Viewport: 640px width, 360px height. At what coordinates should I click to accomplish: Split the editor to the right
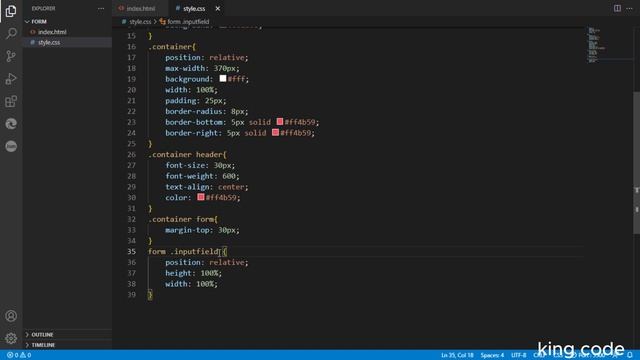(x=617, y=8)
